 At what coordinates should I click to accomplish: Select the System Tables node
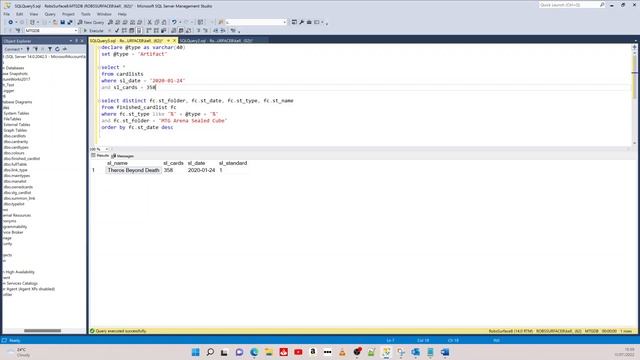[16, 113]
